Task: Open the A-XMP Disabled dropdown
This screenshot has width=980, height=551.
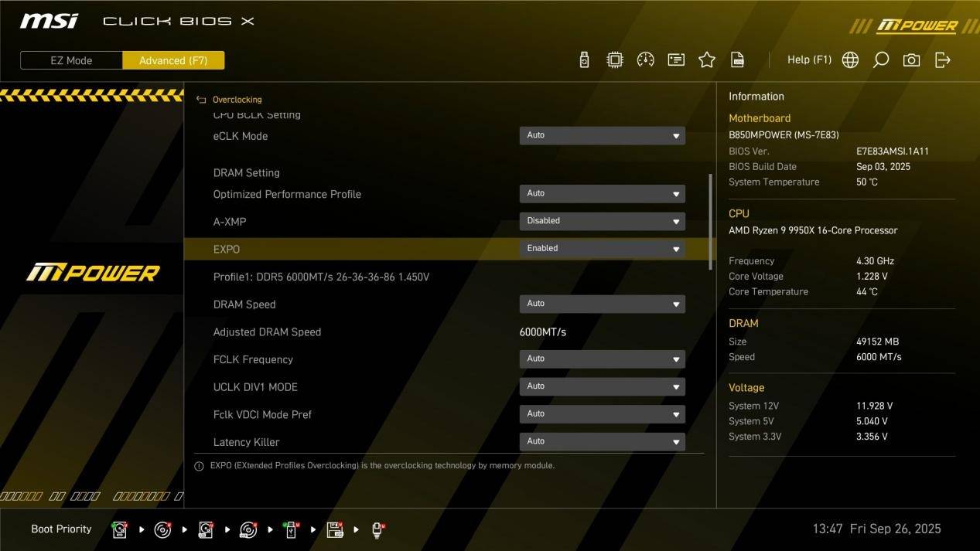Action: pyautogui.click(x=602, y=221)
